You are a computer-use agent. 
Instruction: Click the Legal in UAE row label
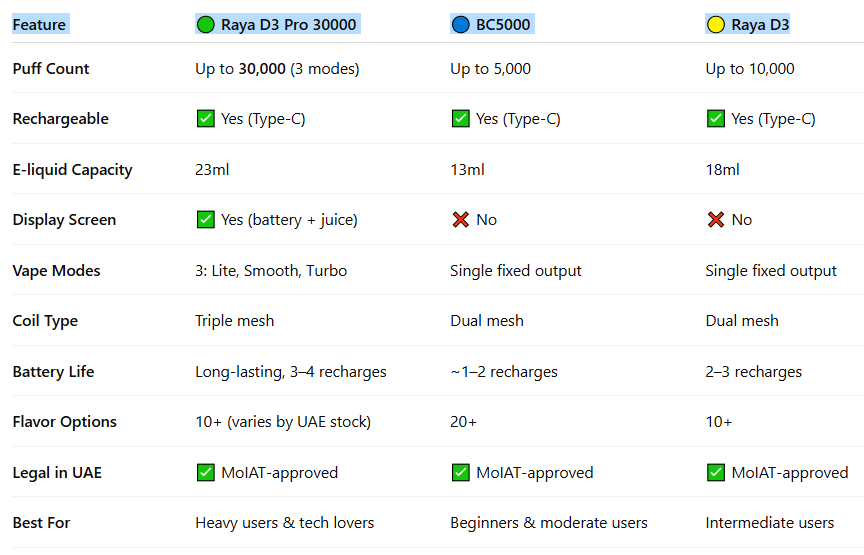point(57,473)
